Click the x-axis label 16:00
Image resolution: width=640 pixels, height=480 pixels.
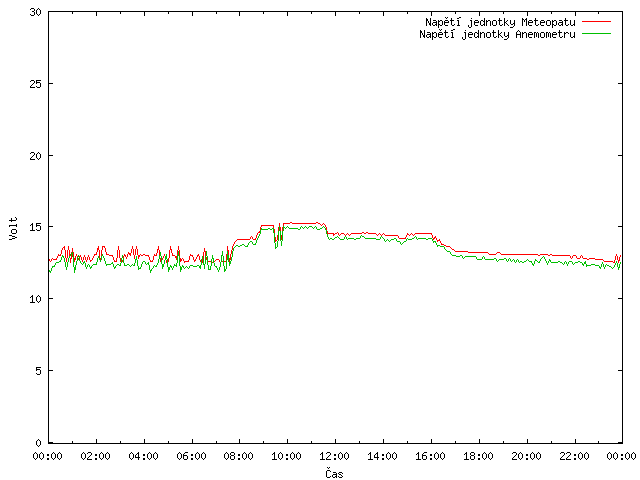coord(430,456)
